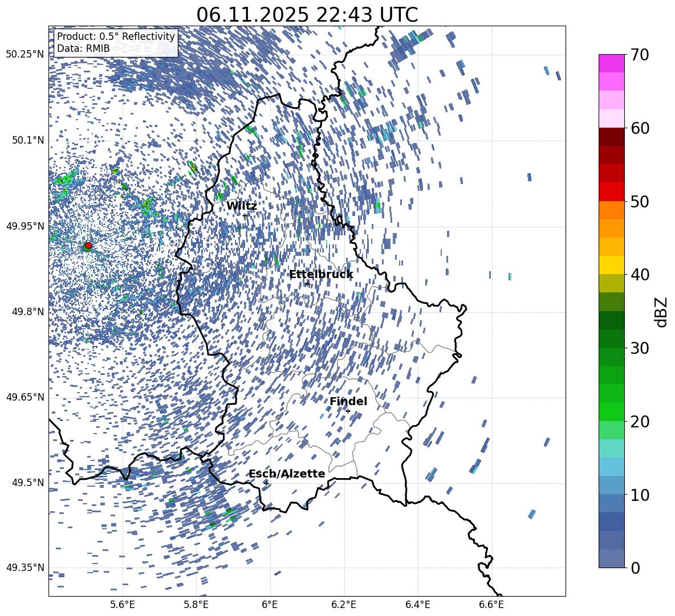Click the 20 dBZ colorbar tick label

[639, 422]
